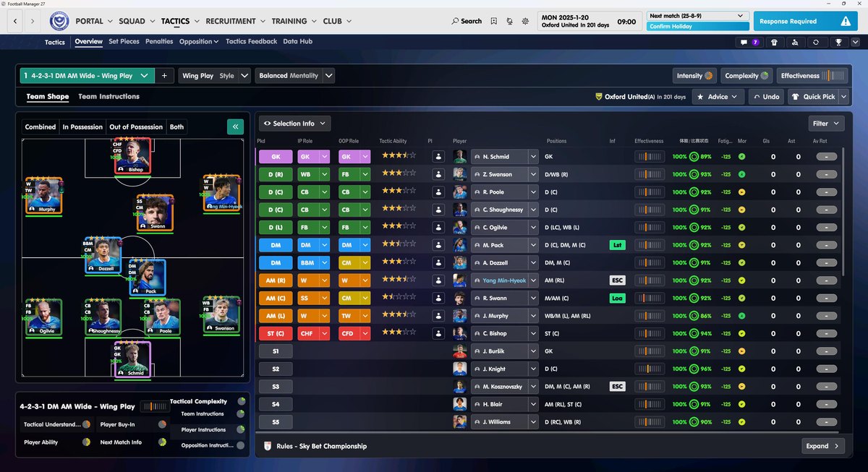Click the player list vertical scrollbar

[843, 211]
